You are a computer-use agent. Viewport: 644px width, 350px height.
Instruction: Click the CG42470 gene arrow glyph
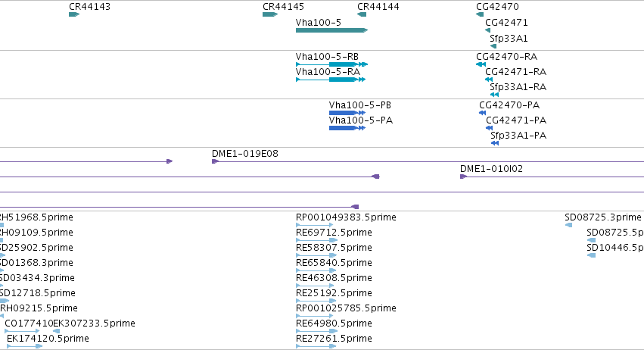(x=480, y=14)
